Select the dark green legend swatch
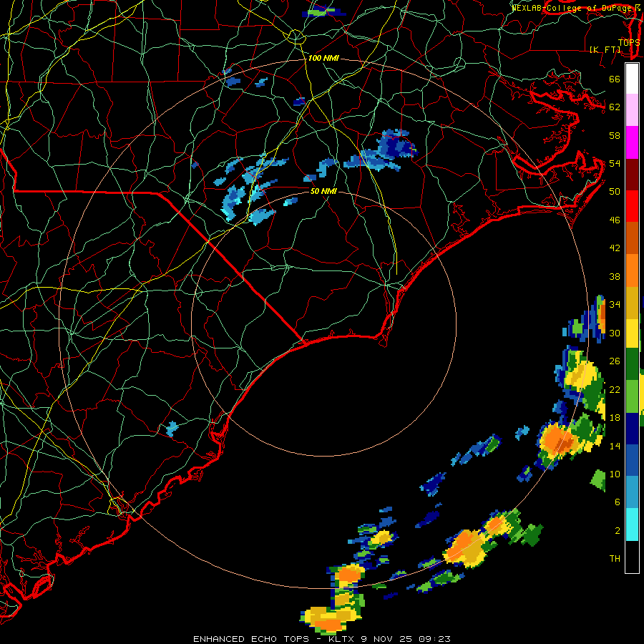The height and width of the screenshot is (644, 644). coord(632,364)
